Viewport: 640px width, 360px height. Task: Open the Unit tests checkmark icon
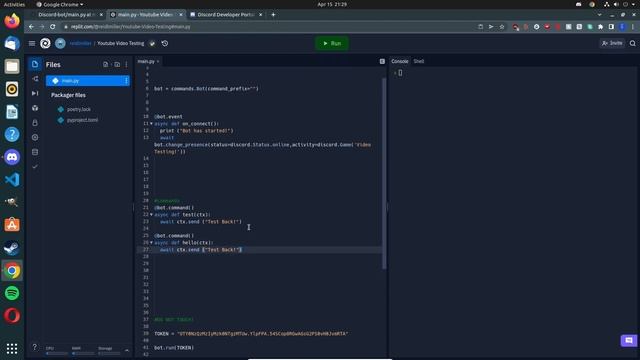pos(35,167)
